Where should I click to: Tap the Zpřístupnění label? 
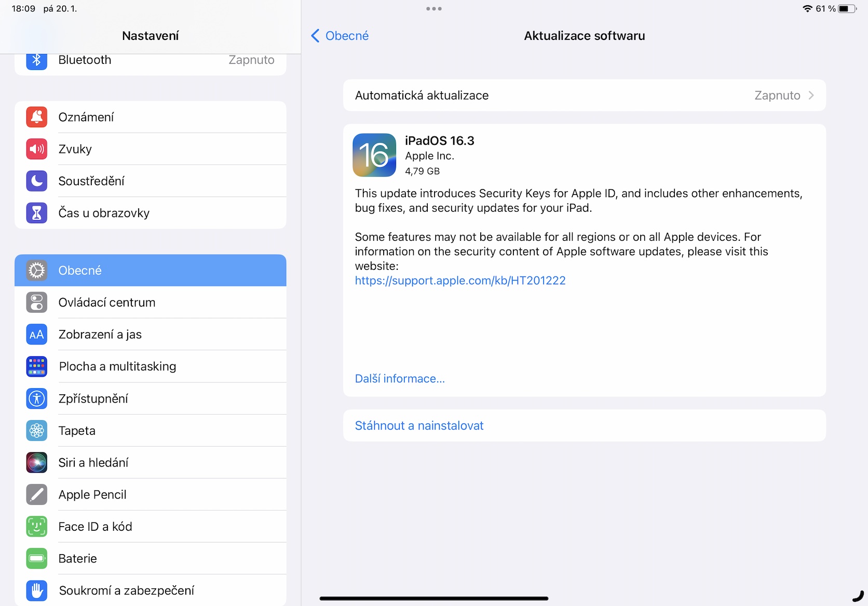point(93,398)
